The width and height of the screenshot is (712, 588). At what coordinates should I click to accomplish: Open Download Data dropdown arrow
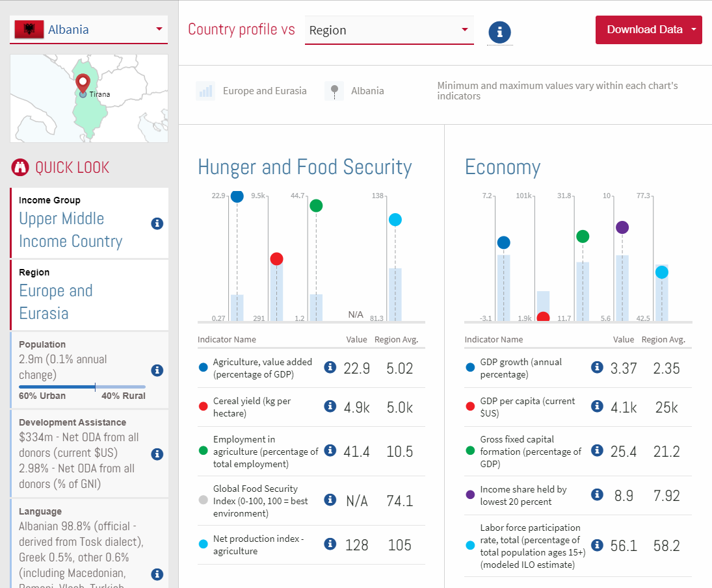tap(694, 30)
